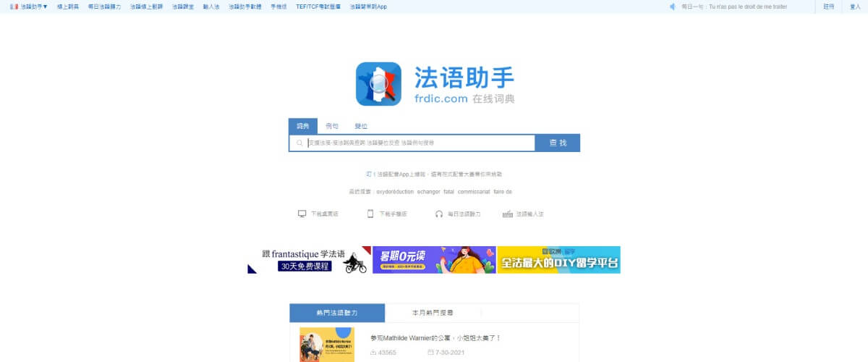Click the mobile phone download icon
This screenshot has height=362, width=868.
[370, 214]
